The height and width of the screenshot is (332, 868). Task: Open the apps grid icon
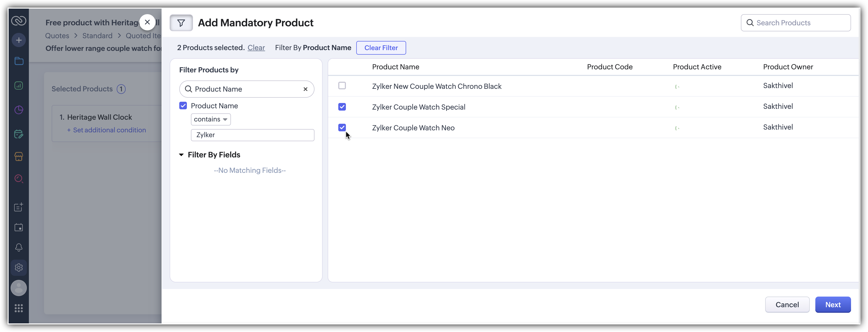click(19, 308)
